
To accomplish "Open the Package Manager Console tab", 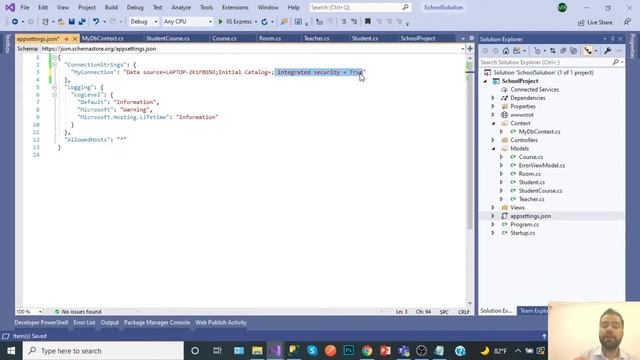I will coord(157,322).
